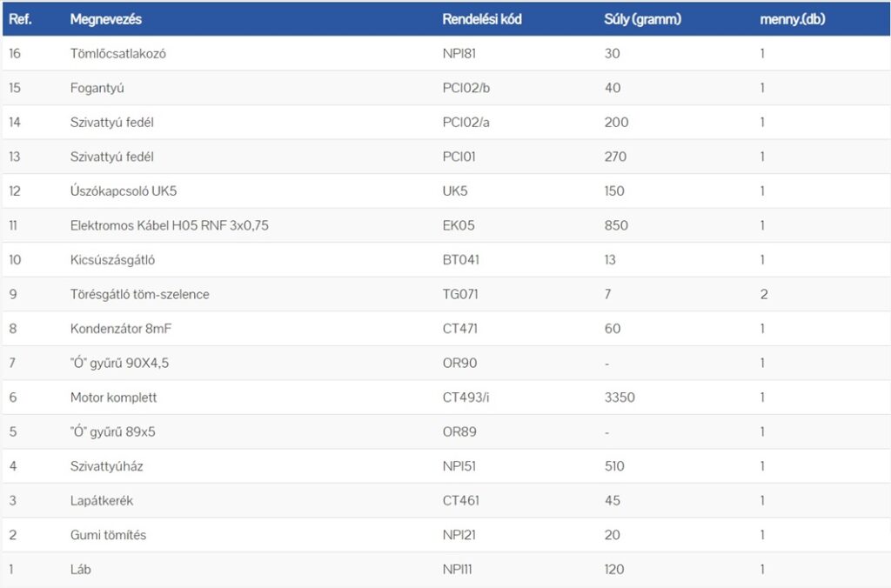Click the Fogantyú row name
891x588 pixels.
point(97,88)
